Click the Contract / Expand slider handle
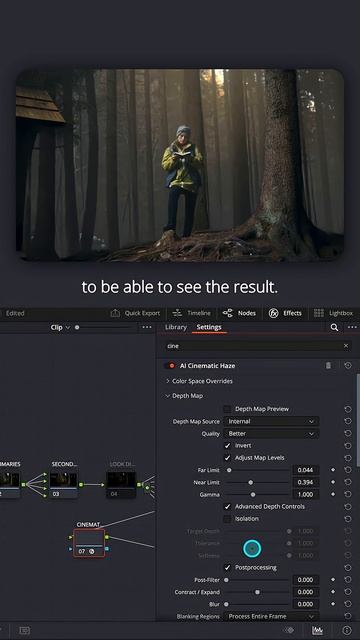The image size is (360, 640). coord(258,592)
